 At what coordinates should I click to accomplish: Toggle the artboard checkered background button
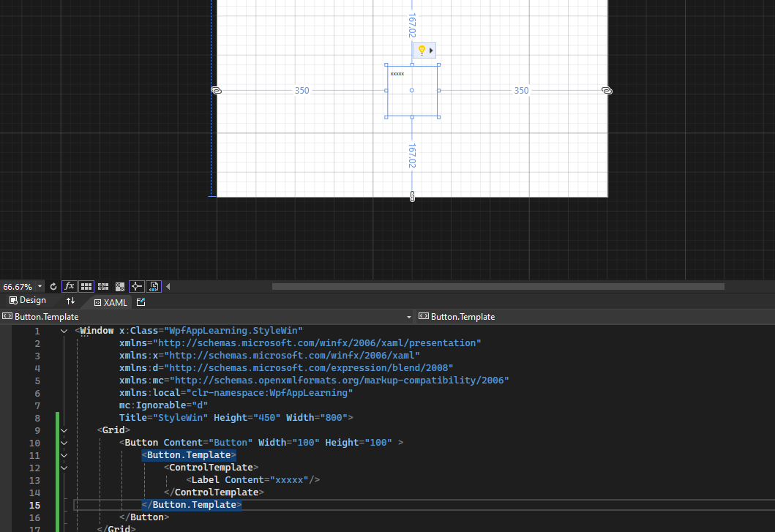point(119,286)
